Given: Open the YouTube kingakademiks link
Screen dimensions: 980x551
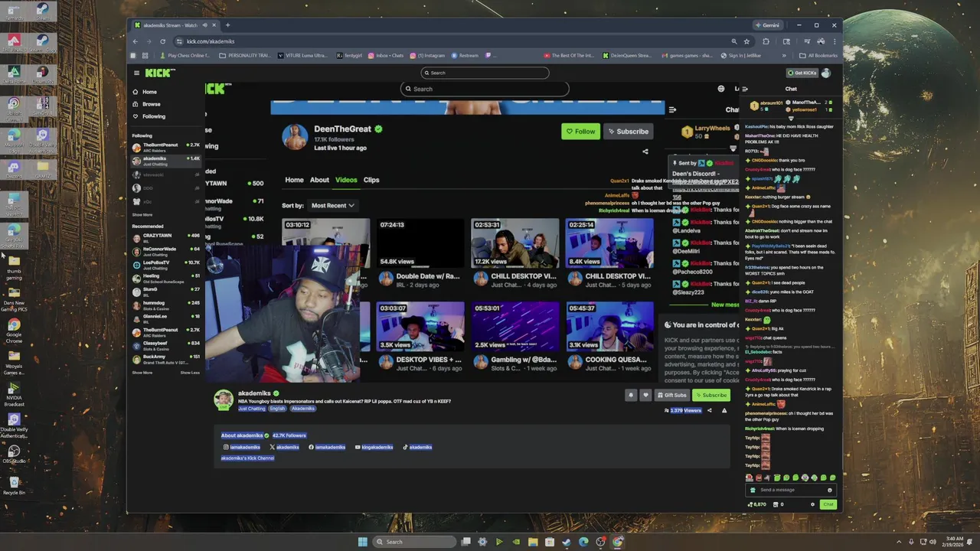Looking at the screenshot, I should click(374, 447).
